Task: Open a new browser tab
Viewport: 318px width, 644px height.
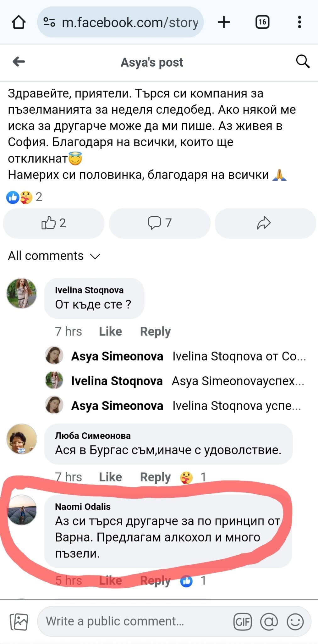Action: (x=224, y=22)
